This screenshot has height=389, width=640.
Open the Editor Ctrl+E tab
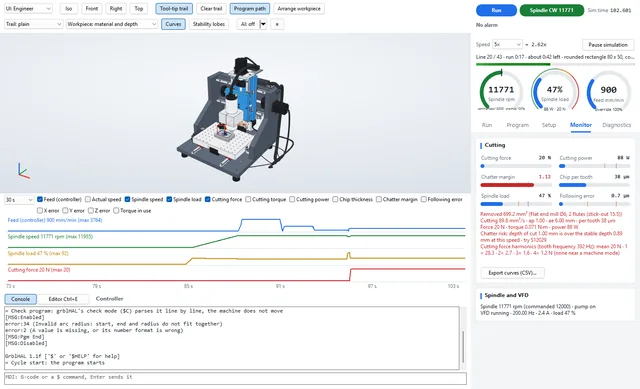tap(63, 299)
